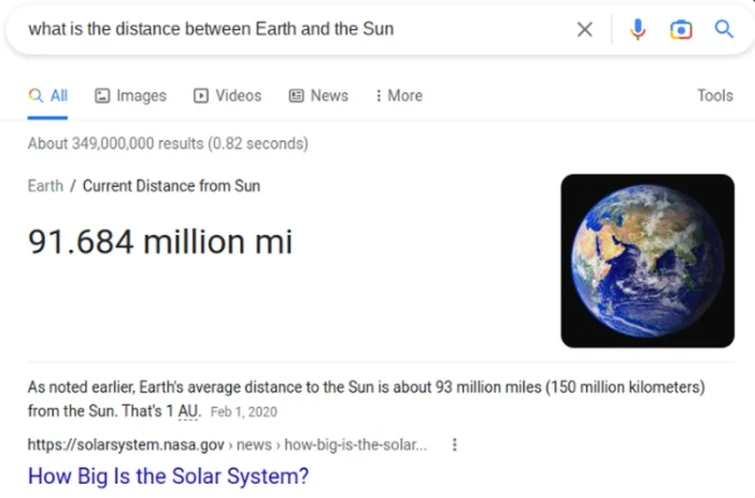Open the Tools filter options
The image size is (755, 498).
[715, 96]
